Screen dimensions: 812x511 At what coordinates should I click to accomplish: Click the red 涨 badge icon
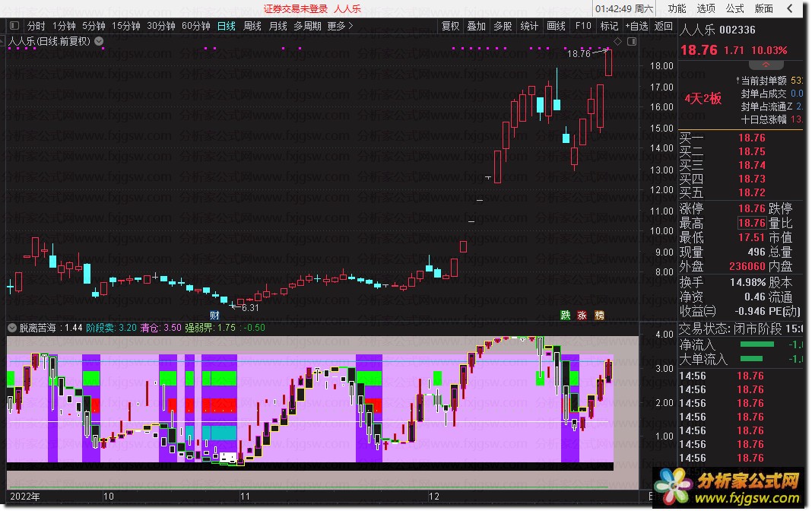tap(582, 315)
